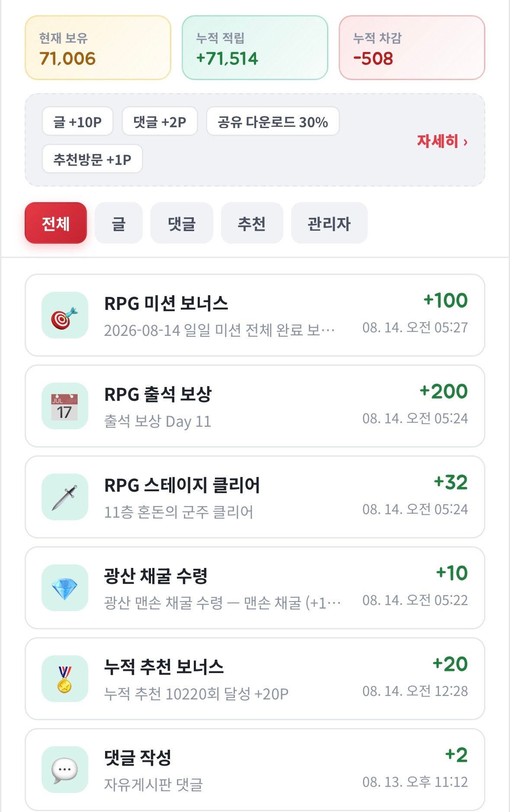Switch to the 추천 filter tab
510x812 pixels.
[252, 223]
